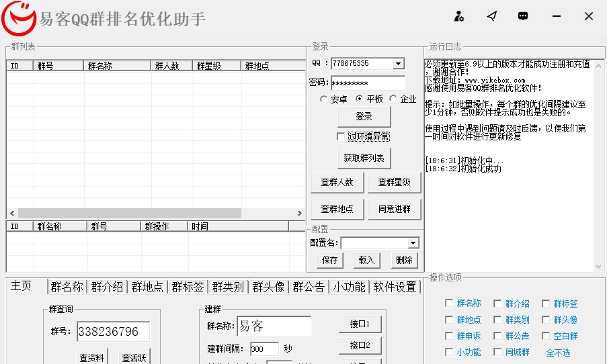
Task: Switch to the 群介绍 tab
Action: click(x=108, y=287)
